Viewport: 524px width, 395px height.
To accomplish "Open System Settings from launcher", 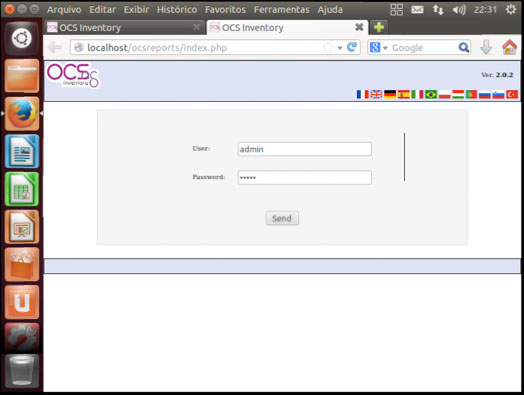I will click(x=22, y=338).
